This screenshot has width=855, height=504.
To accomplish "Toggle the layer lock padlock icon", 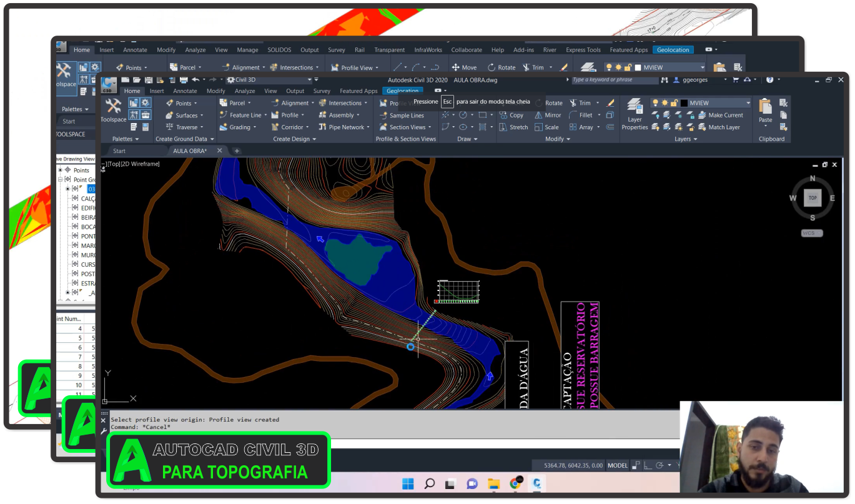I will (674, 103).
